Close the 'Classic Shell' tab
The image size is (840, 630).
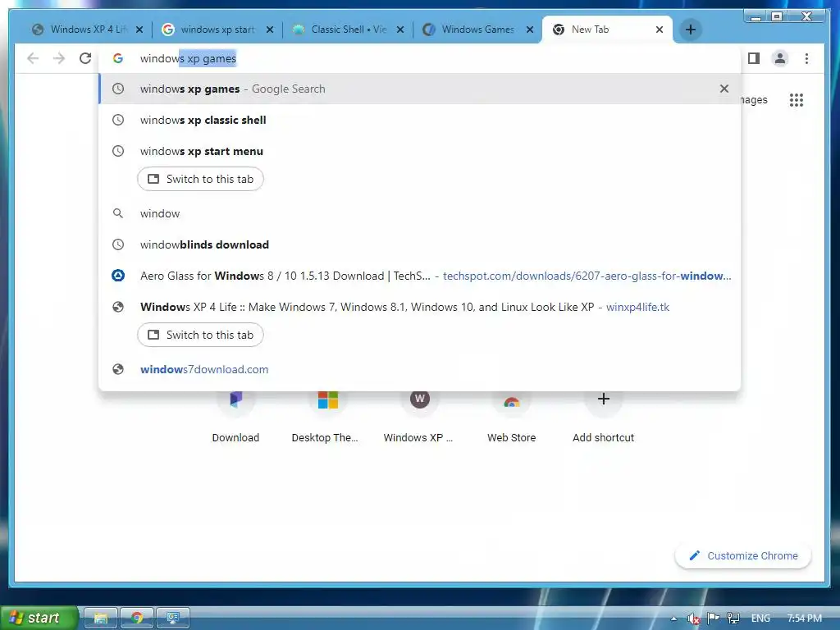coord(400,30)
